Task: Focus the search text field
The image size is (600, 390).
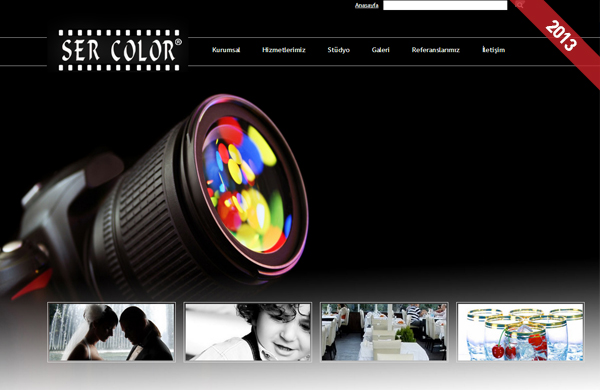Action: click(x=445, y=5)
